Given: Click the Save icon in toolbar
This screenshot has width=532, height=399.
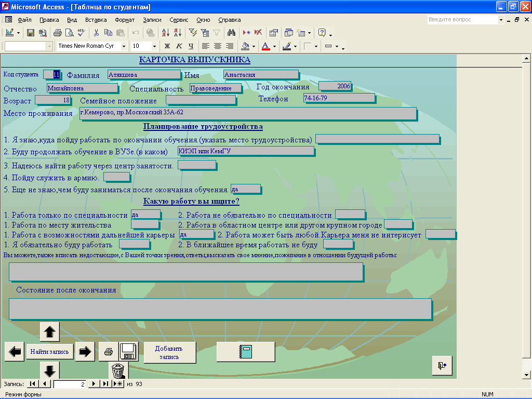Looking at the screenshot, I should pyautogui.click(x=31, y=33).
